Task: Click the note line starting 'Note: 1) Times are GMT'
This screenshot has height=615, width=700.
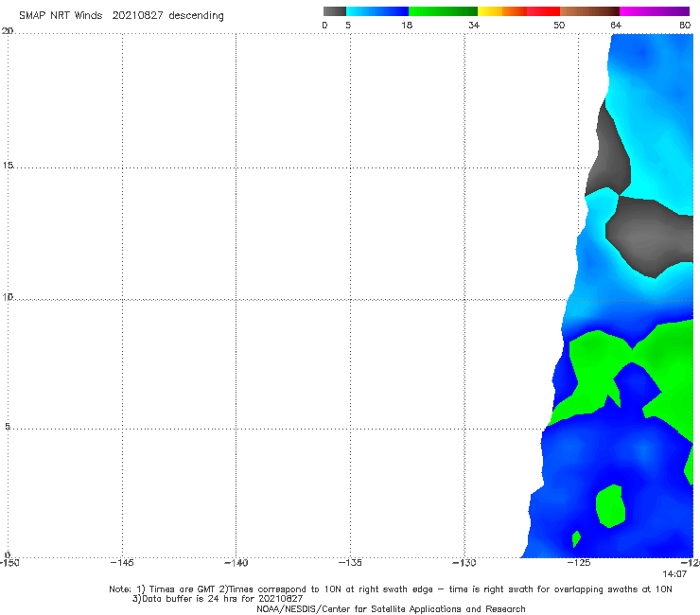Action: pos(391,589)
